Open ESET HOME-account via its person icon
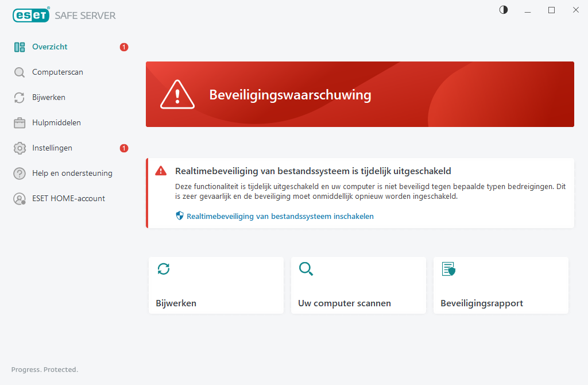Screen dimensions: 588x385 click(20, 198)
